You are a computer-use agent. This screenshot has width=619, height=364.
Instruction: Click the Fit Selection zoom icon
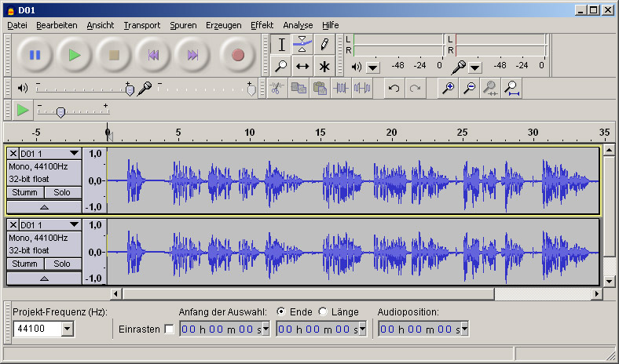tap(490, 88)
